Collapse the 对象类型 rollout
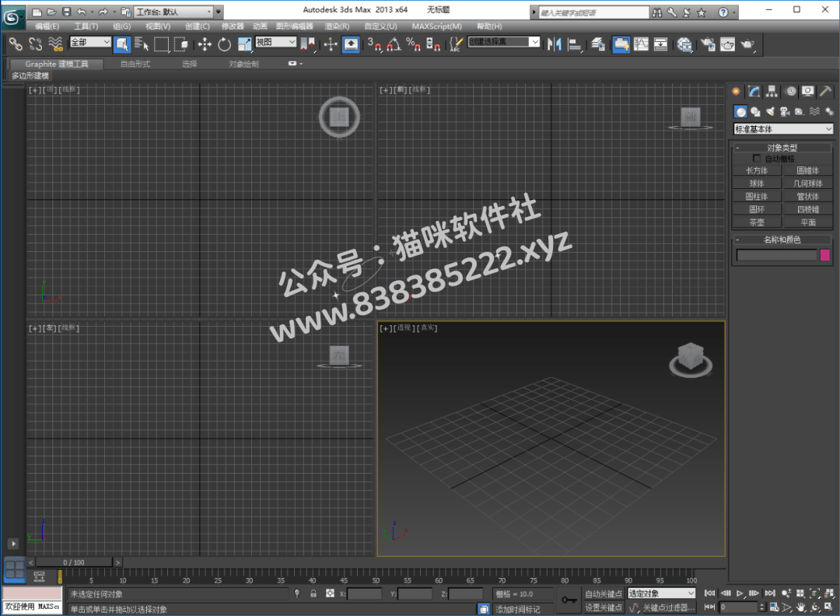 pos(782,147)
